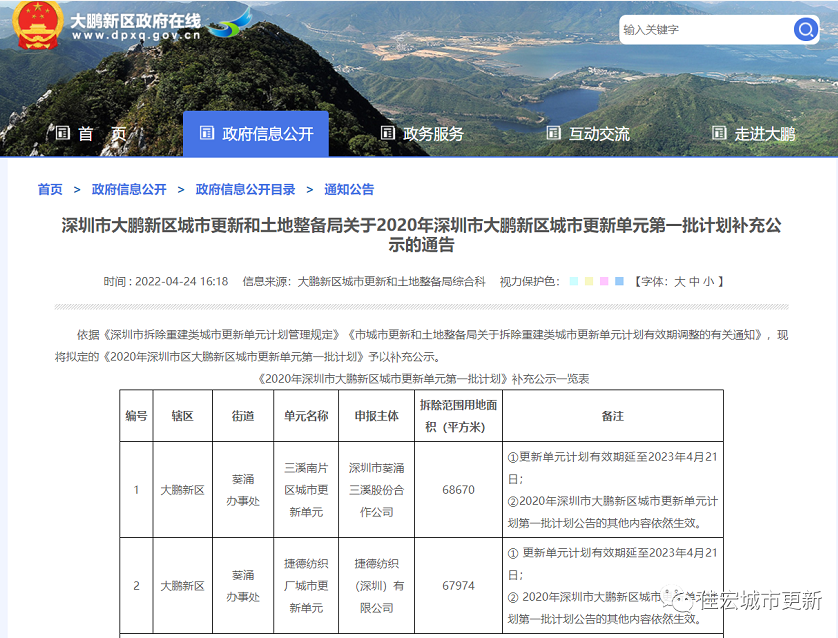The height and width of the screenshot is (638, 838).
Task: Click the national emblem logo
Action: click(38, 26)
